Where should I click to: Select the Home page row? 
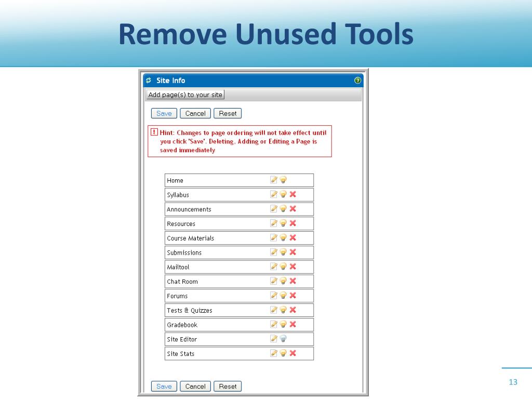pos(239,180)
